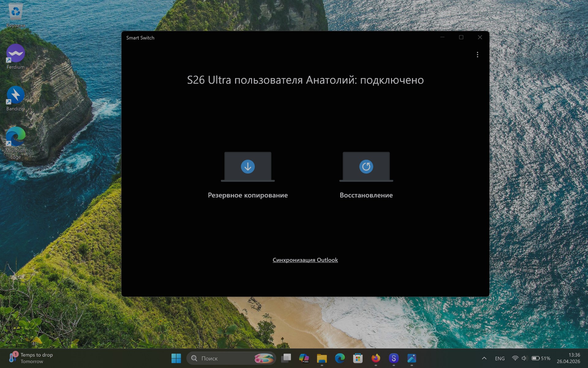Expand hidden system tray icons chevron

[484, 358]
